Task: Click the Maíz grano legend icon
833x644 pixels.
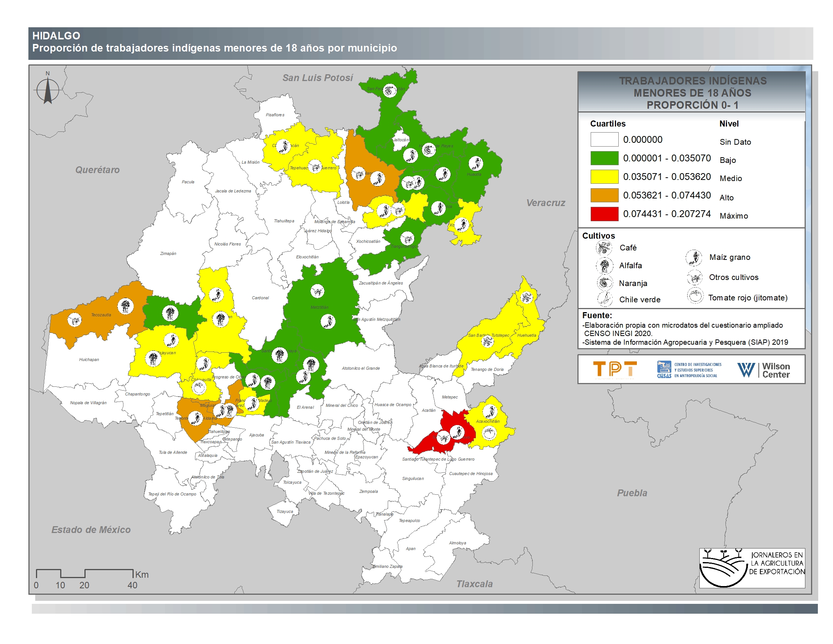Action: (693, 258)
